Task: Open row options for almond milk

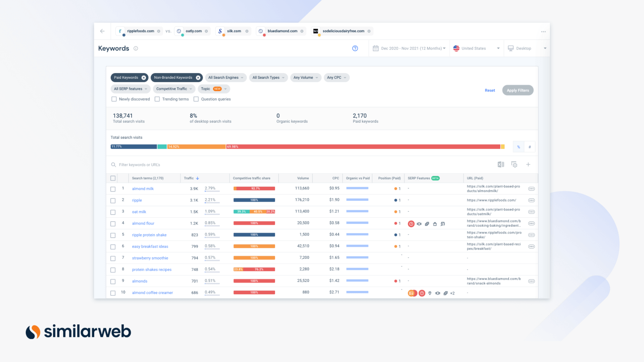Action: click(x=531, y=189)
